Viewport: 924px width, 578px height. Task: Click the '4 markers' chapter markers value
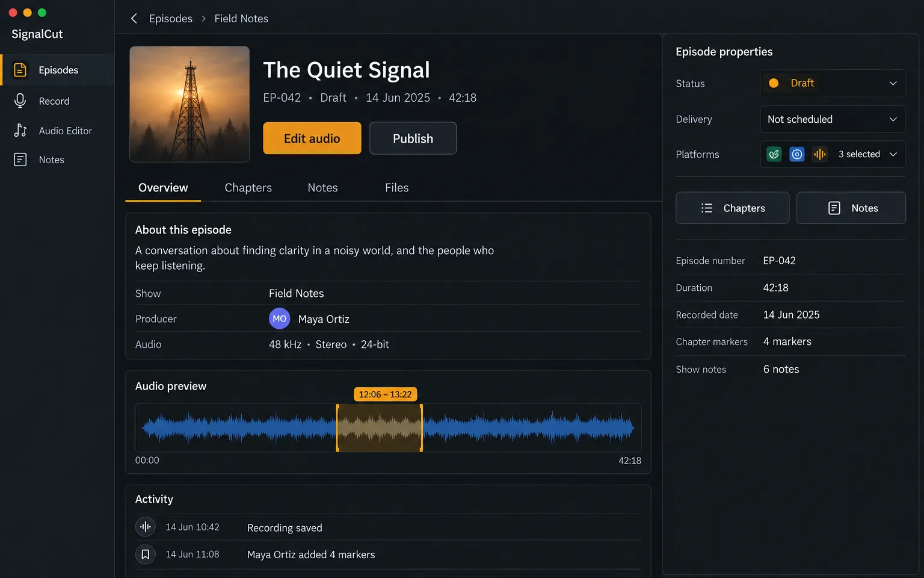(787, 341)
